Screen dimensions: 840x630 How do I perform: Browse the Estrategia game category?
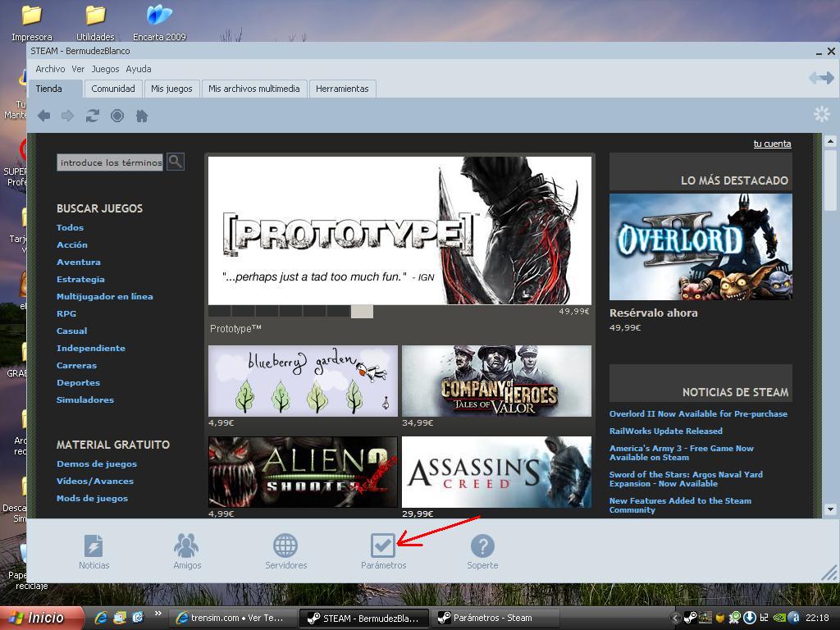80,279
